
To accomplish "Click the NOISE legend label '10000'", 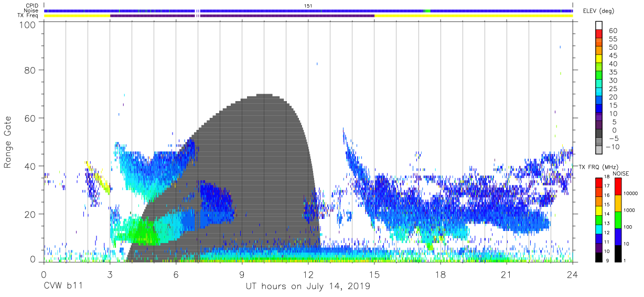I will (631, 194).
